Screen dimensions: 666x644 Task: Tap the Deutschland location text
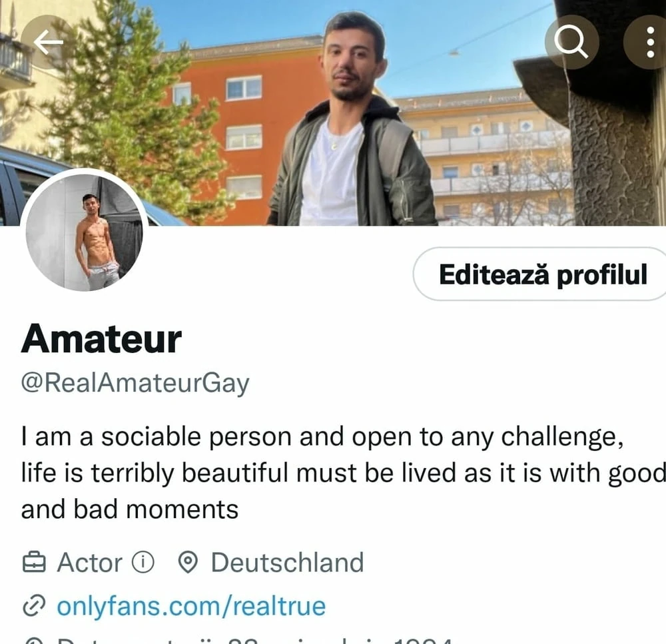288,563
